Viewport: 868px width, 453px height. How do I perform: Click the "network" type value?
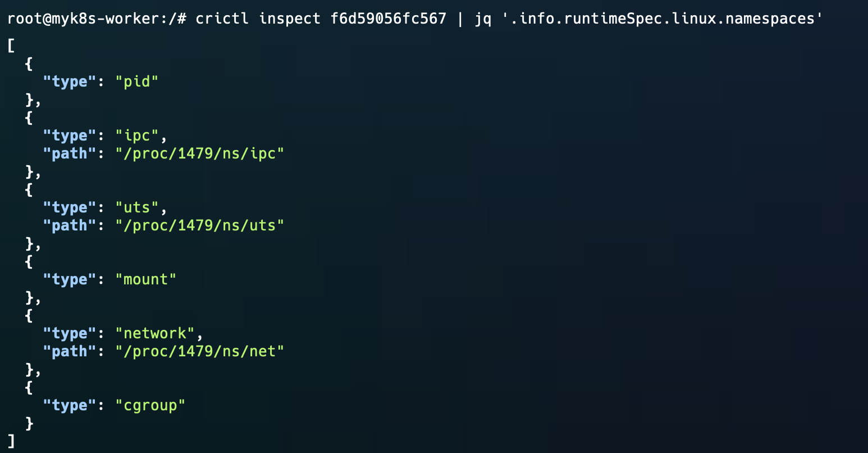pos(155,333)
